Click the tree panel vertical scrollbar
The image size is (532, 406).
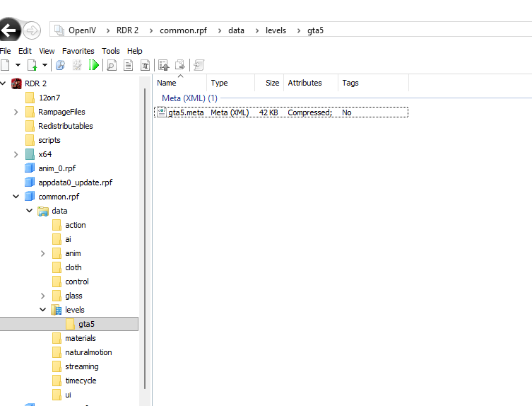(145, 238)
